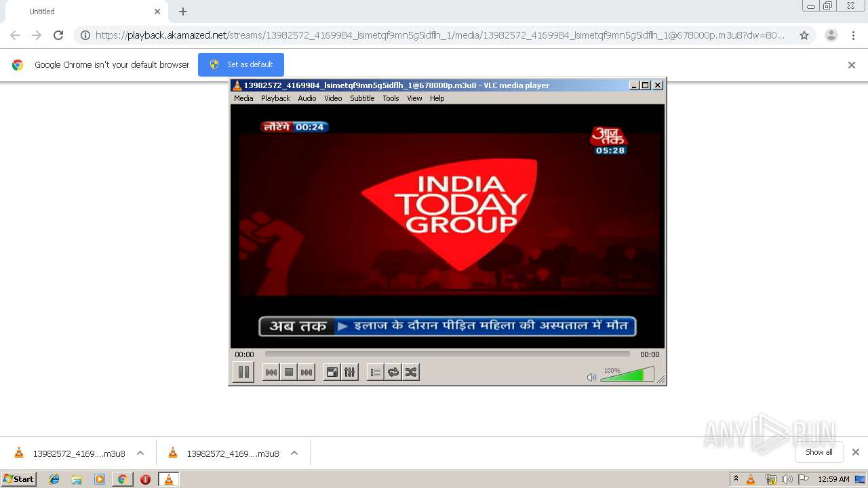868x488 pixels.
Task: Show the VLC playlist
Action: 375,372
